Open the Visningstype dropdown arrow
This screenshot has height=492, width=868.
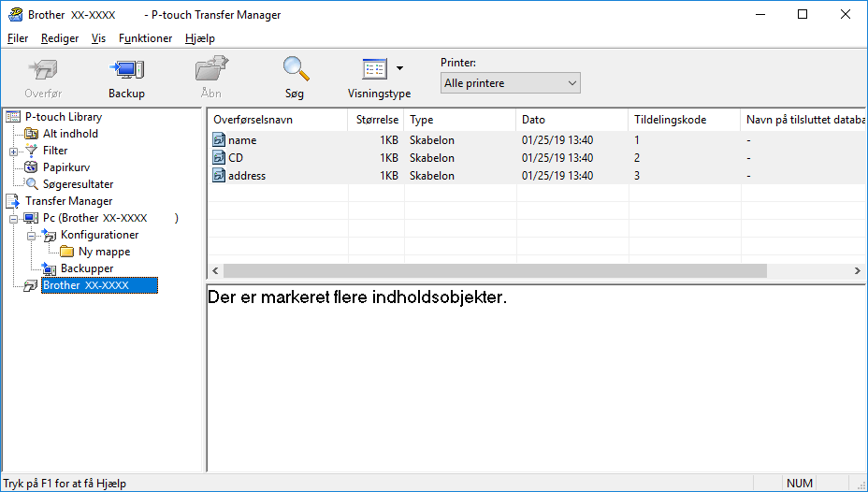click(x=400, y=68)
